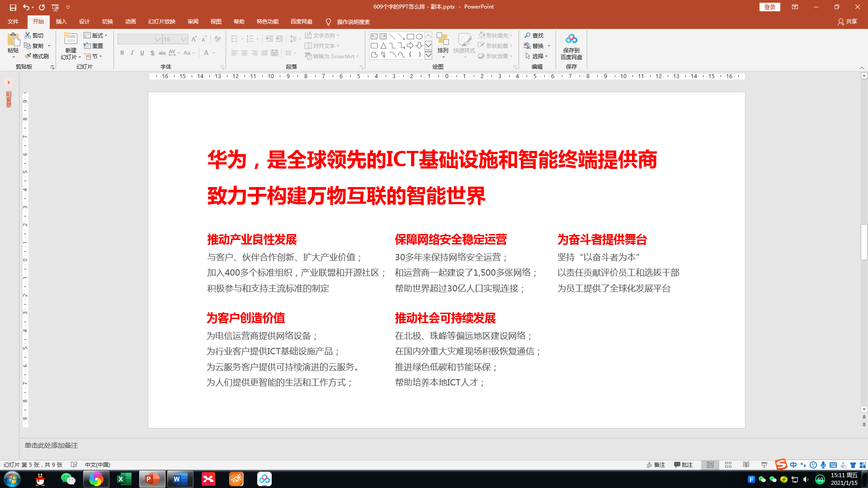This screenshot has width=868, height=488.
Task: Switch to Animations (动画) tab
Action: [130, 22]
